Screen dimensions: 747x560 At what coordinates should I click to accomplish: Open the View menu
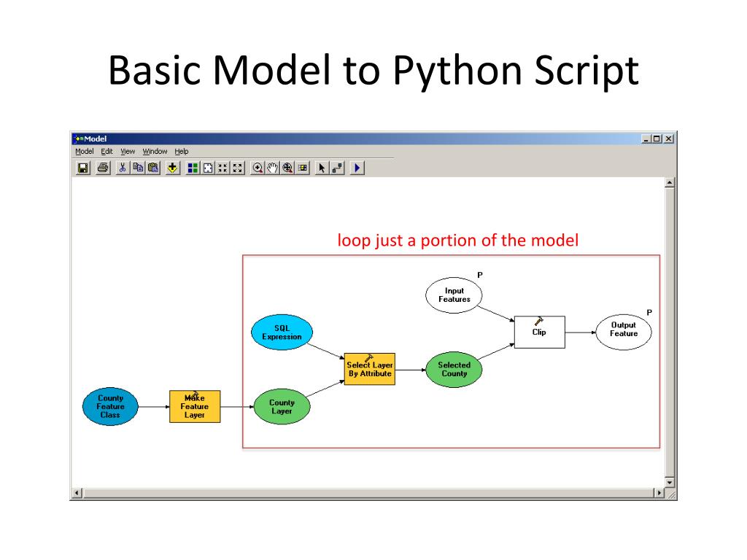[x=128, y=152]
